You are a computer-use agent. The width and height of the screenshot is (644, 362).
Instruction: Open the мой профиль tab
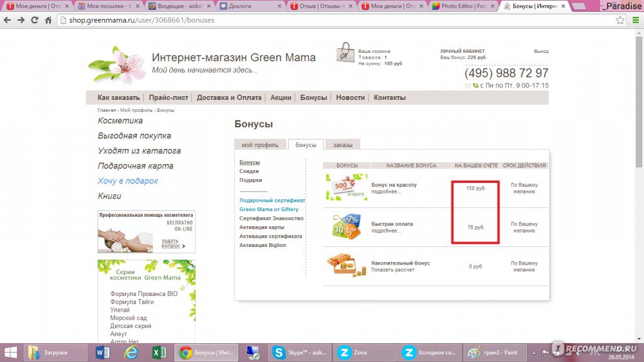point(260,145)
